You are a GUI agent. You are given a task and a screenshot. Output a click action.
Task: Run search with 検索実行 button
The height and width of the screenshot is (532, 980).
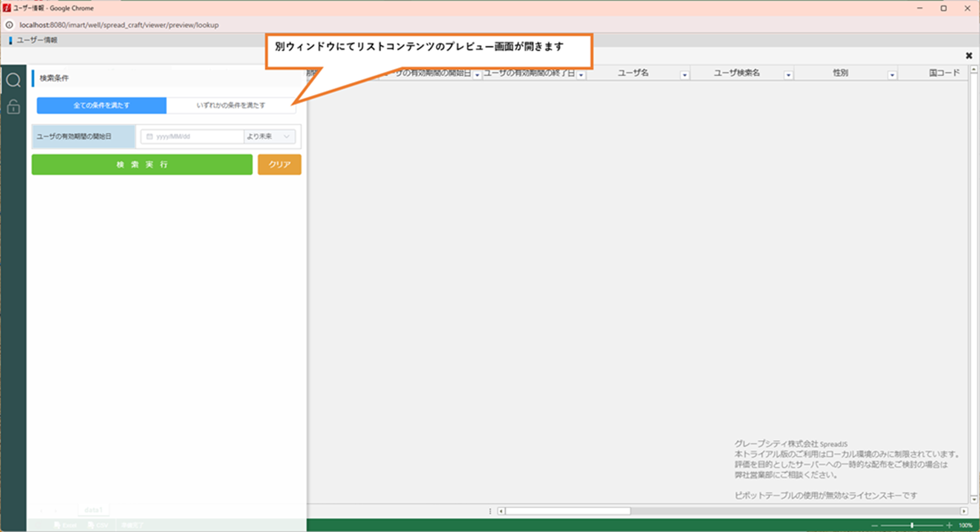pos(142,165)
